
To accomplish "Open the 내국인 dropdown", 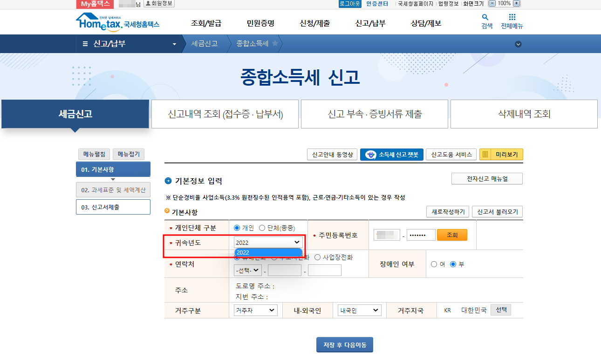I will [x=359, y=310].
